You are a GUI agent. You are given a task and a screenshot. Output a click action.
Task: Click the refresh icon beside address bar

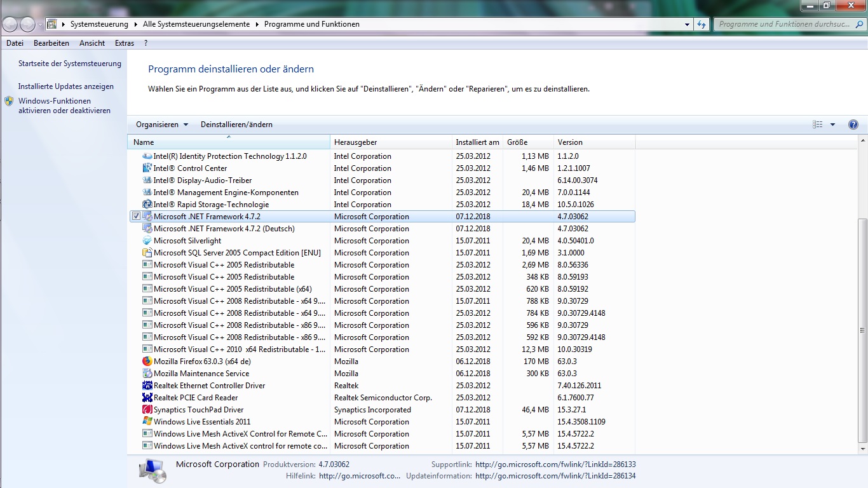click(x=702, y=24)
